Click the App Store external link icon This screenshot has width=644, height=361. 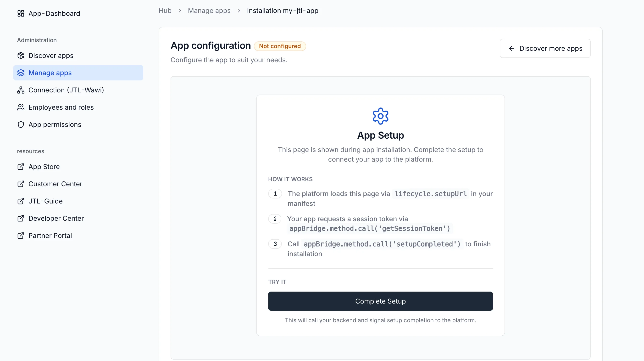click(21, 167)
